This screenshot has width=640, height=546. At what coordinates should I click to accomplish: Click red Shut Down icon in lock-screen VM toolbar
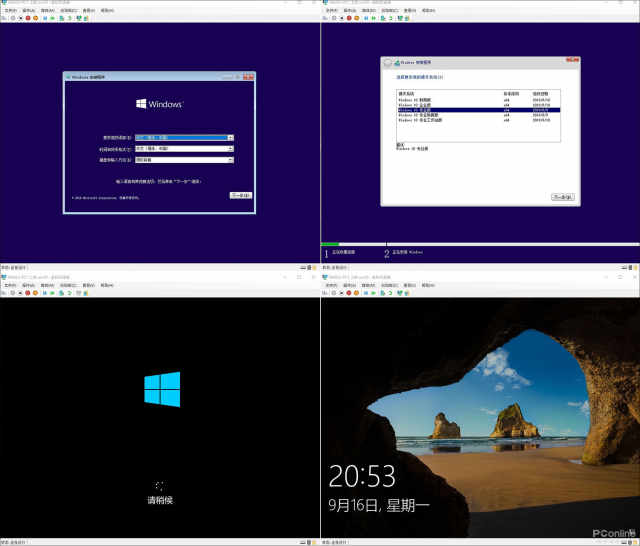(349, 293)
